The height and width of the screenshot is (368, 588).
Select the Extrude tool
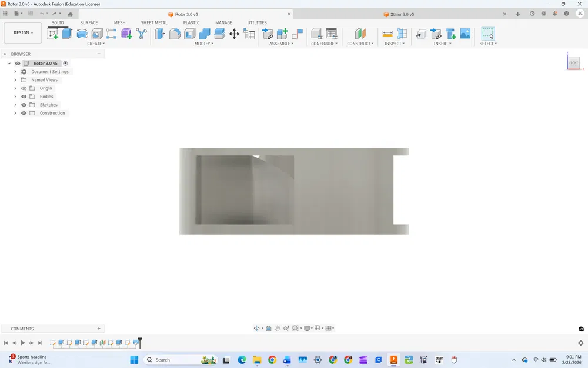point(67,34)
